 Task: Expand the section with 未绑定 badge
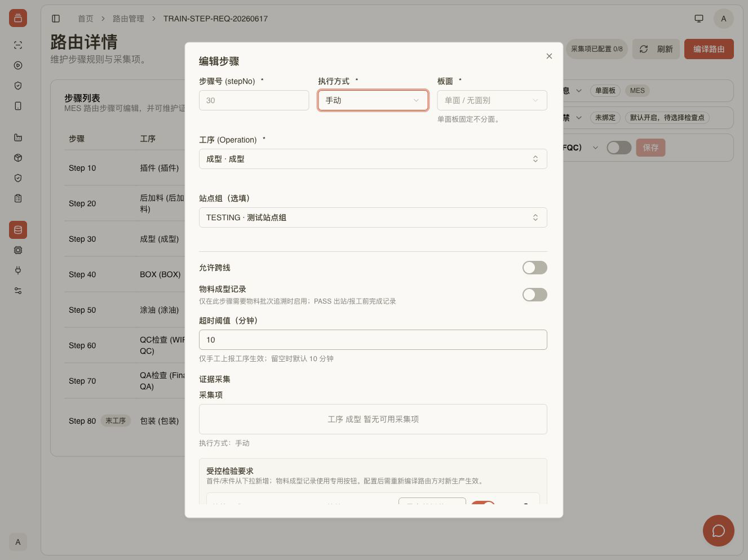578,118
